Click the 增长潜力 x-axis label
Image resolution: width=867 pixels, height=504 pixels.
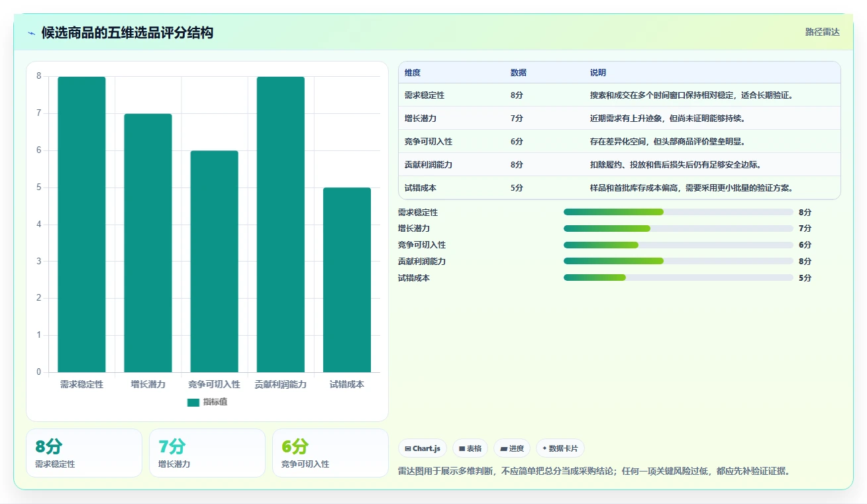(148, 384)
